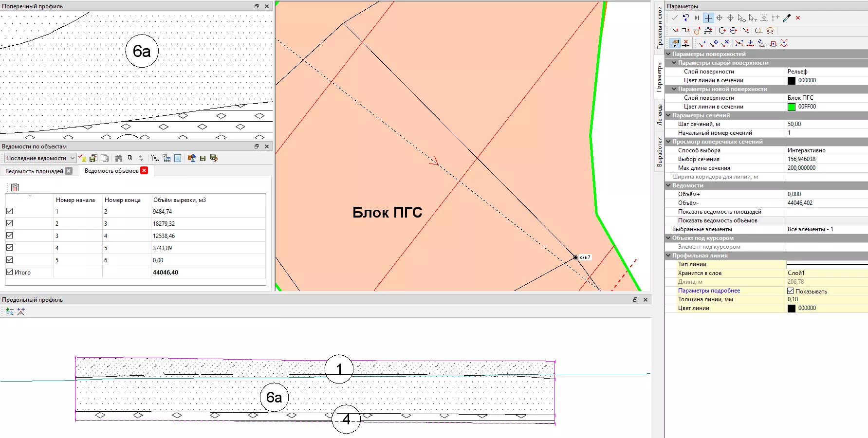Click the hand edit profile line icon
Viewport: 868px width, 438px height.
[675, 43]
